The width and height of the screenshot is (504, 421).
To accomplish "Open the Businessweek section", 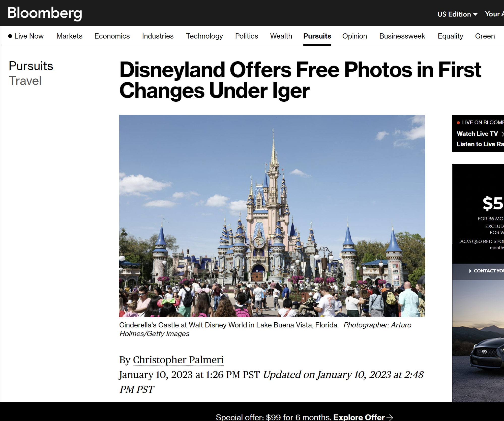I will pyautogui.click(x=402, y=36).
